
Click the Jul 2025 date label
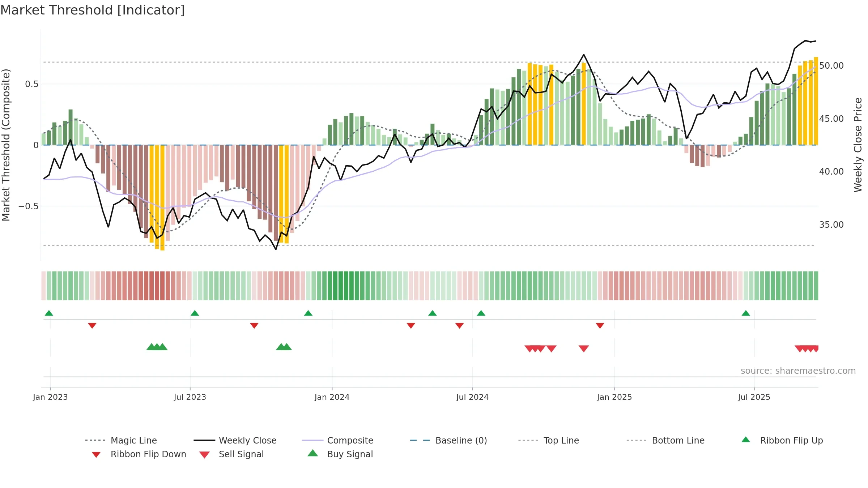pyautogui.click(x=754, y=397)
